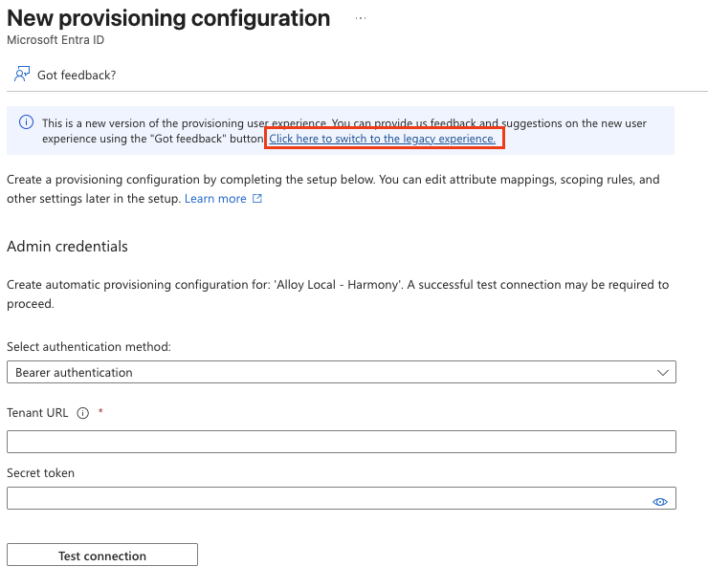This screenshot has height=588, width=708.
Task: Click the 'New provisioning configuration' heading
Action: (x=168, y=18)
